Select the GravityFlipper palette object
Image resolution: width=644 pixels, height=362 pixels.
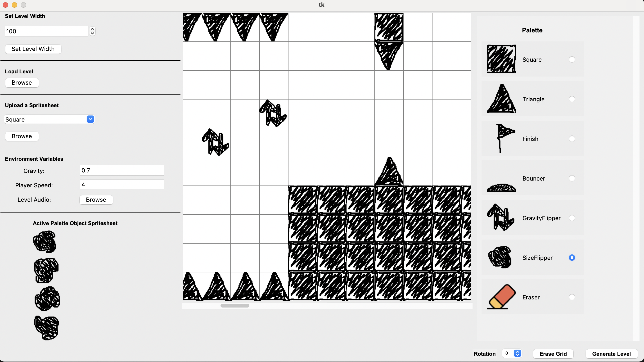point(572,218)
